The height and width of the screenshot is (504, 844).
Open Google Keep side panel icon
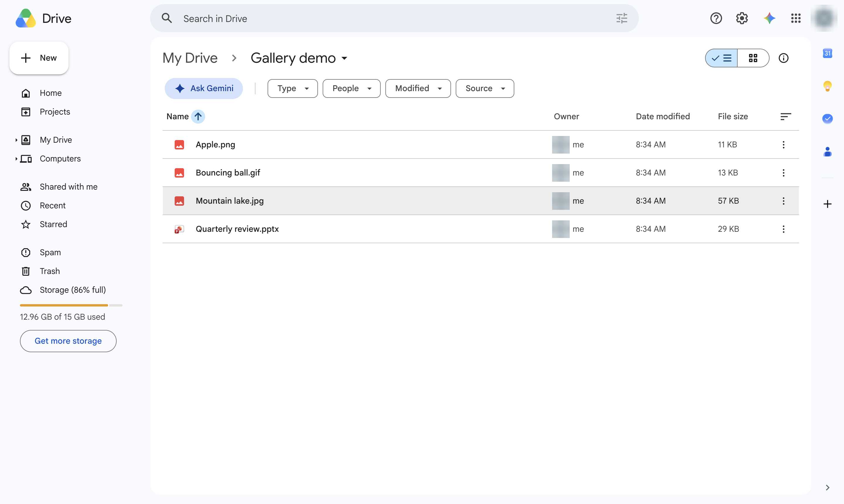(x=827, y=86)
